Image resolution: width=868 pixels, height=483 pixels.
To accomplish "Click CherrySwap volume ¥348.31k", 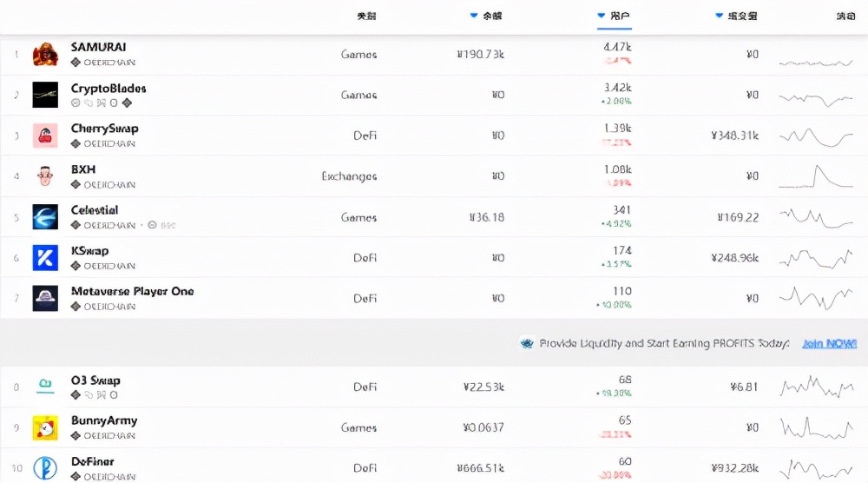I will pyautogui.click(x=734, y=136).
